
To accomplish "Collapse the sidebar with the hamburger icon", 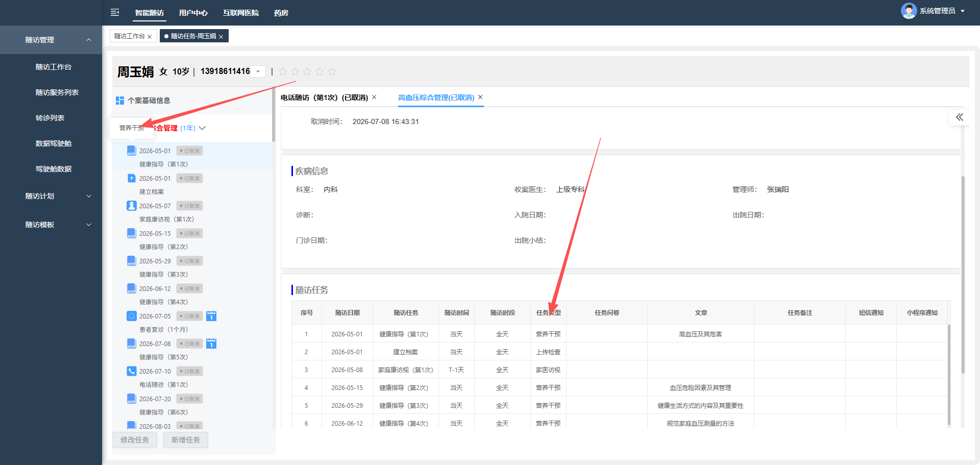I will (115, 12).
